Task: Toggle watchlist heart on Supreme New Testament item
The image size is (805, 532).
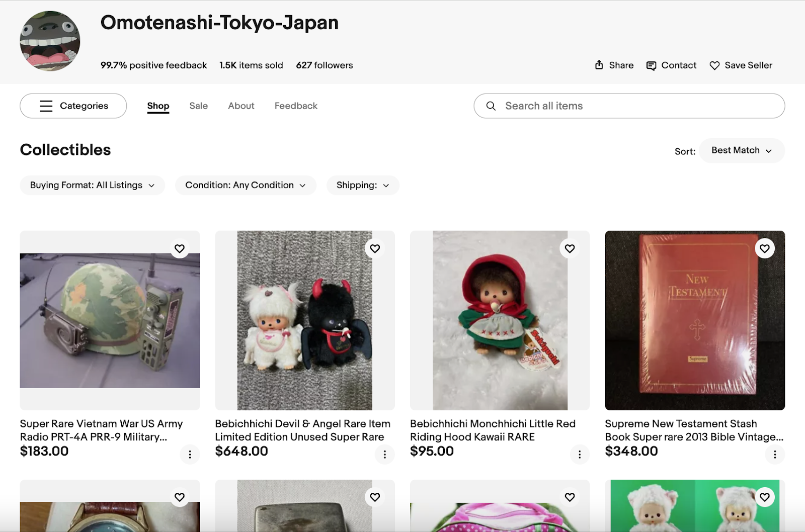Action: [x=765, y=248]
